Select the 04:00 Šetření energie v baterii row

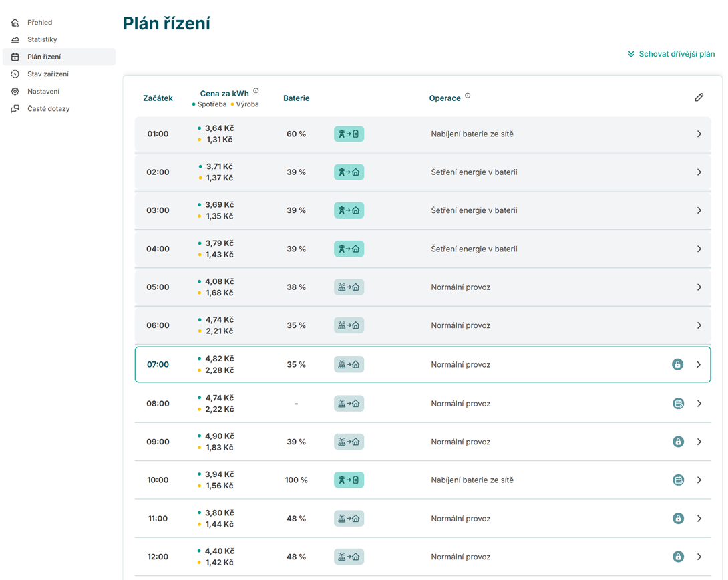point(474,249)
